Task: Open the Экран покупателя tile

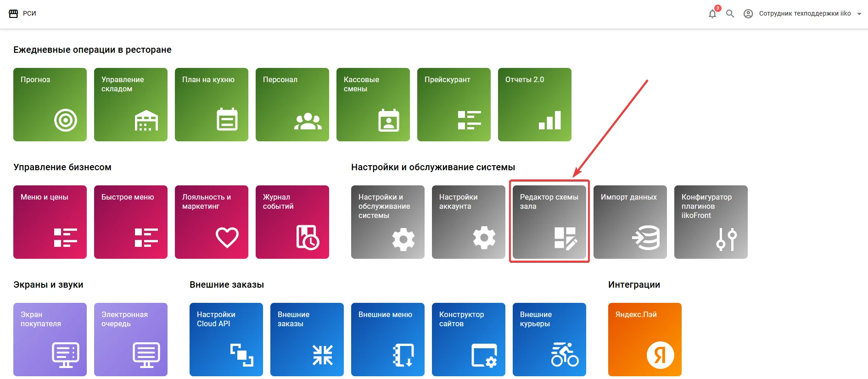Action: [50, 340]
